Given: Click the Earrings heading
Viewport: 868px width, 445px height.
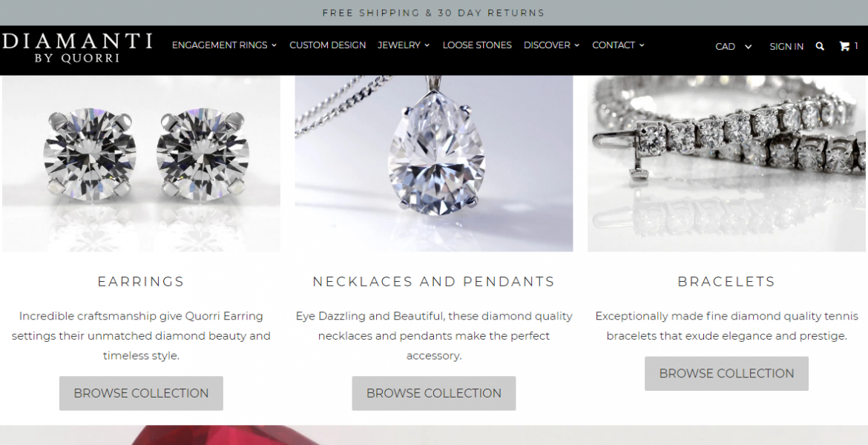Looking at the screenshot, I should [x=141, y=281].
